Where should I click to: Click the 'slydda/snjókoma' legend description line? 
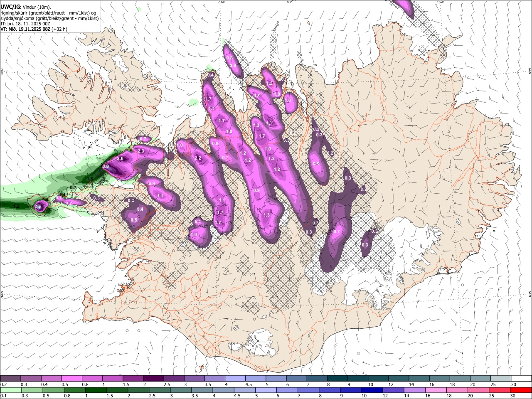[x=49, y=18]
